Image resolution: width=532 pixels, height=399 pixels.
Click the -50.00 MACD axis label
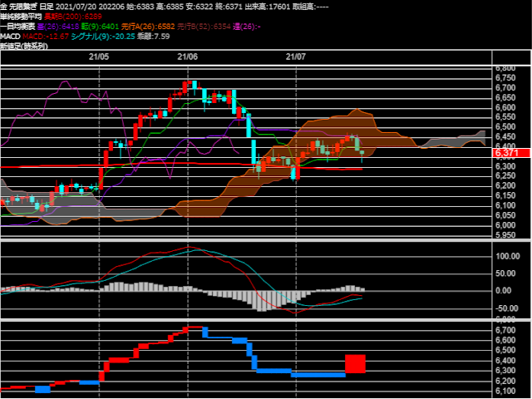click(506, 308)
